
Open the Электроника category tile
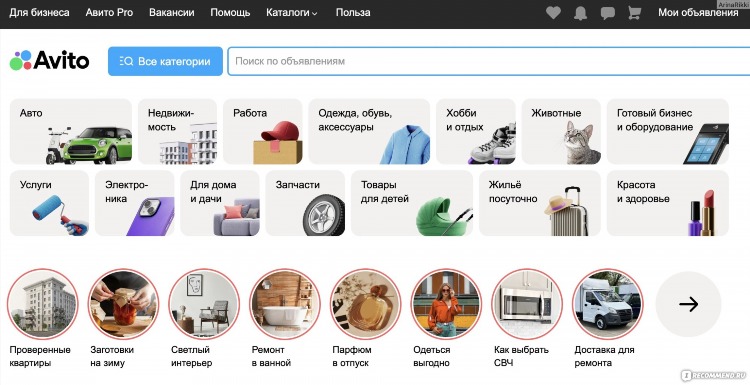click(x=135, y=203)
